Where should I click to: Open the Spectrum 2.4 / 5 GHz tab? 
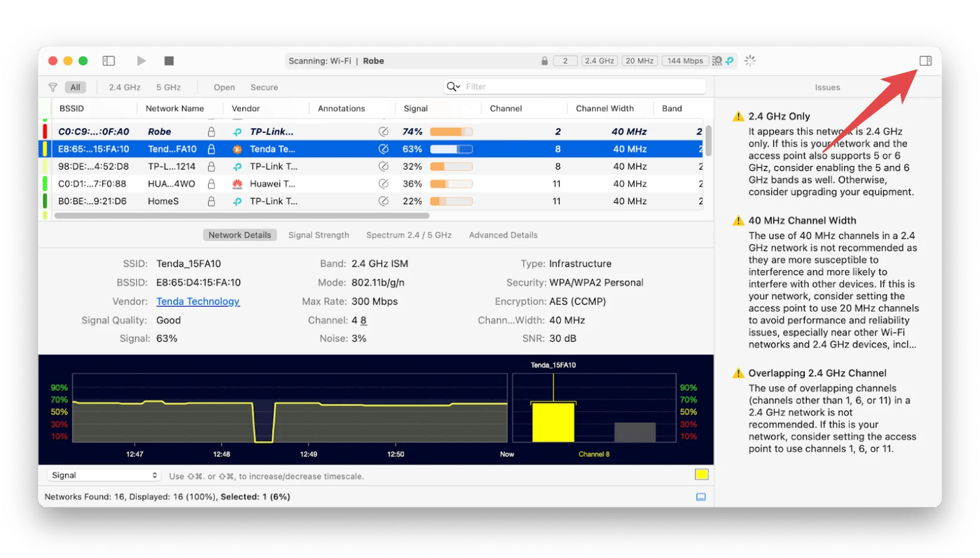click(409, 235)
